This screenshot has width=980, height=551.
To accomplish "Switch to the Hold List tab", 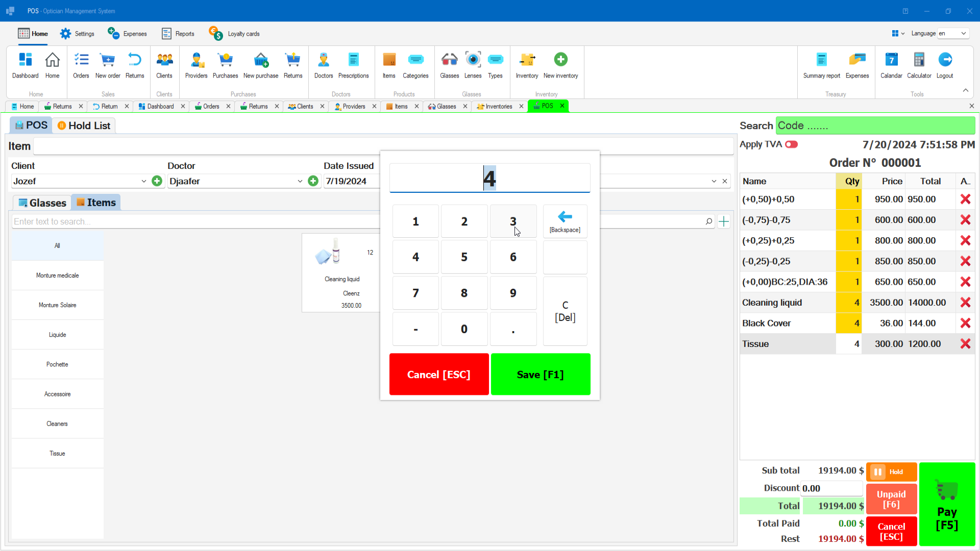I will (x=83, y=125).
